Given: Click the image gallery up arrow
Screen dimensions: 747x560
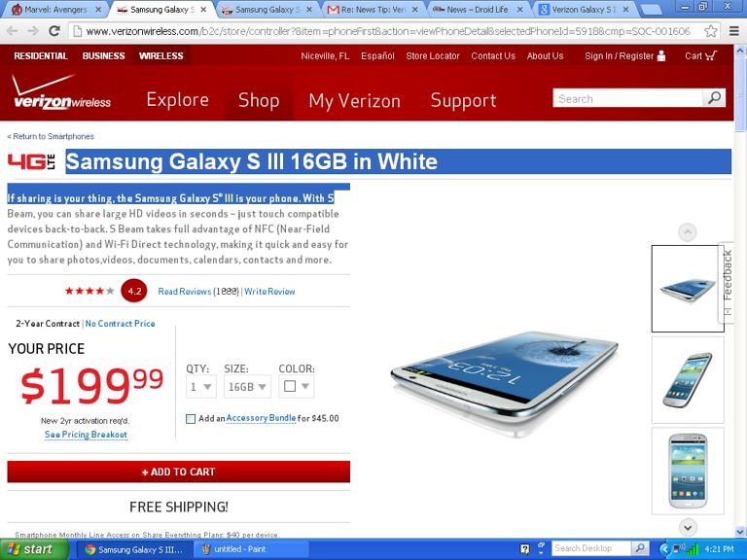Looking at the screenshot, I should [x=687, y=232].
